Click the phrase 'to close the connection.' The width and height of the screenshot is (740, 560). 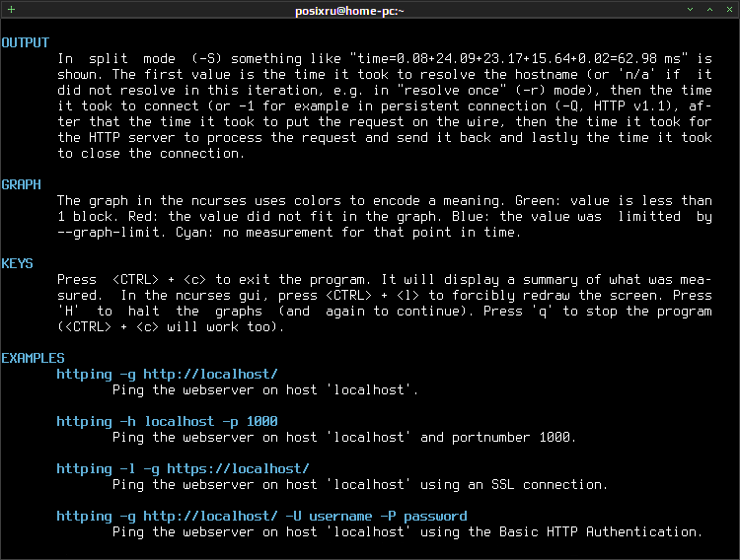click(151, 154)
